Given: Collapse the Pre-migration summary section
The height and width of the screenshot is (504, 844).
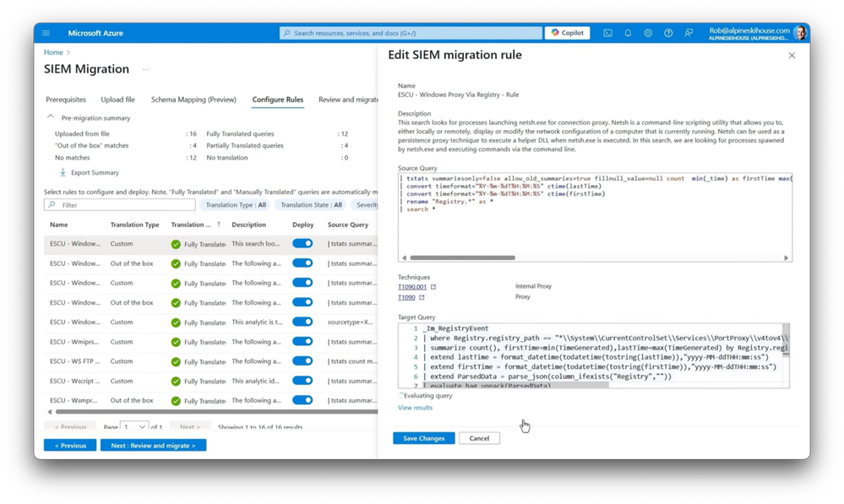Looking at the screenshot, I should coord(51,117).
